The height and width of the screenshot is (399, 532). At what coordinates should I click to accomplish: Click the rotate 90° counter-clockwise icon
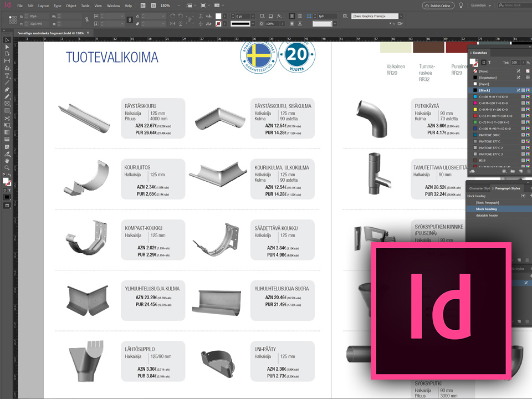point(181,16)
